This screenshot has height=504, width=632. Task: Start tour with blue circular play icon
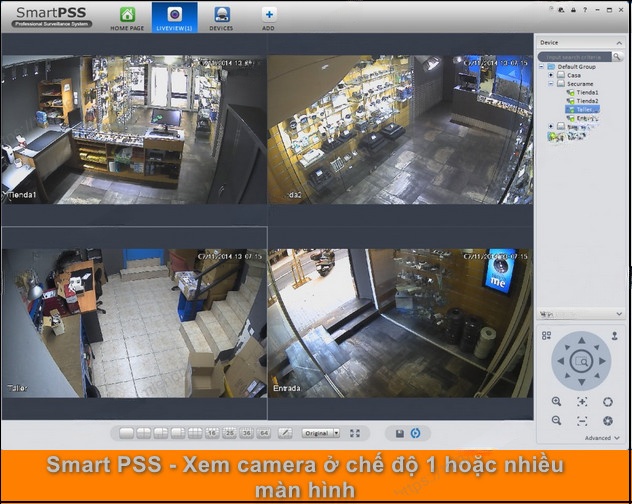point(415,433)
